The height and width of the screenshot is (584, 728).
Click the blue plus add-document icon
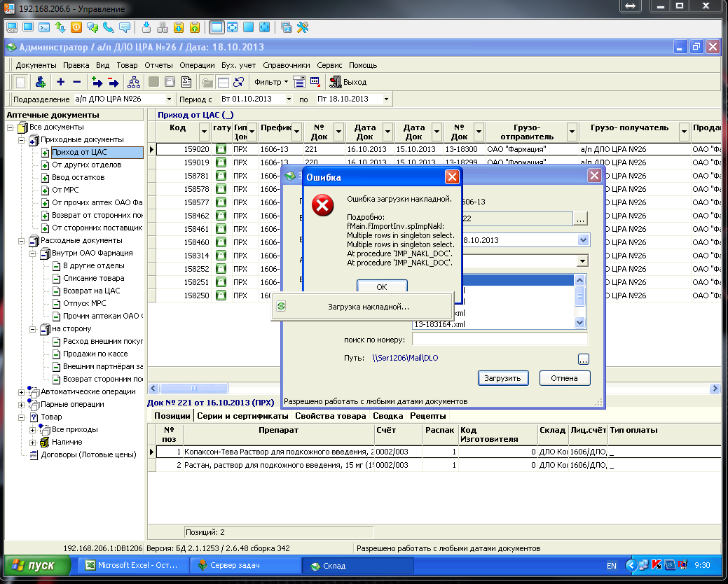click(61, 82)
